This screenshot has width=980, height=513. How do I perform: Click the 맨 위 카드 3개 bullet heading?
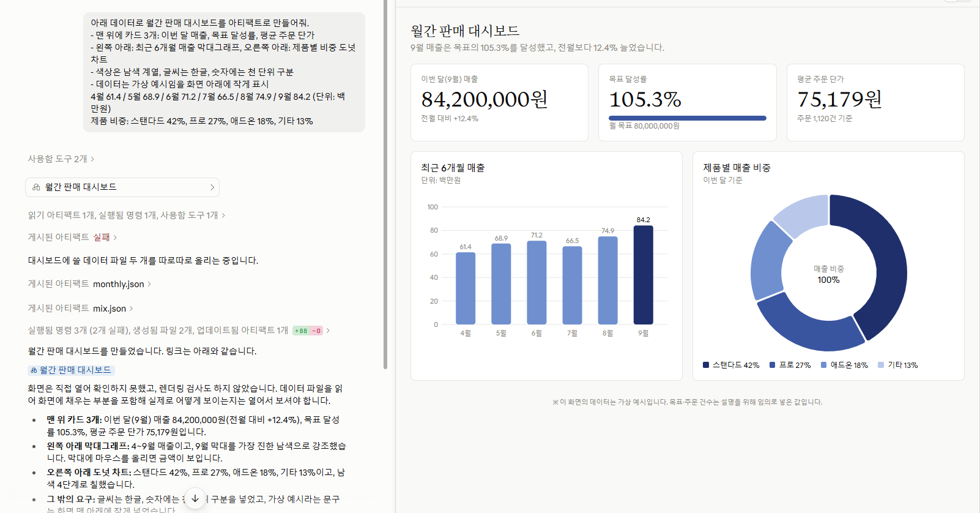click(74, 420)
